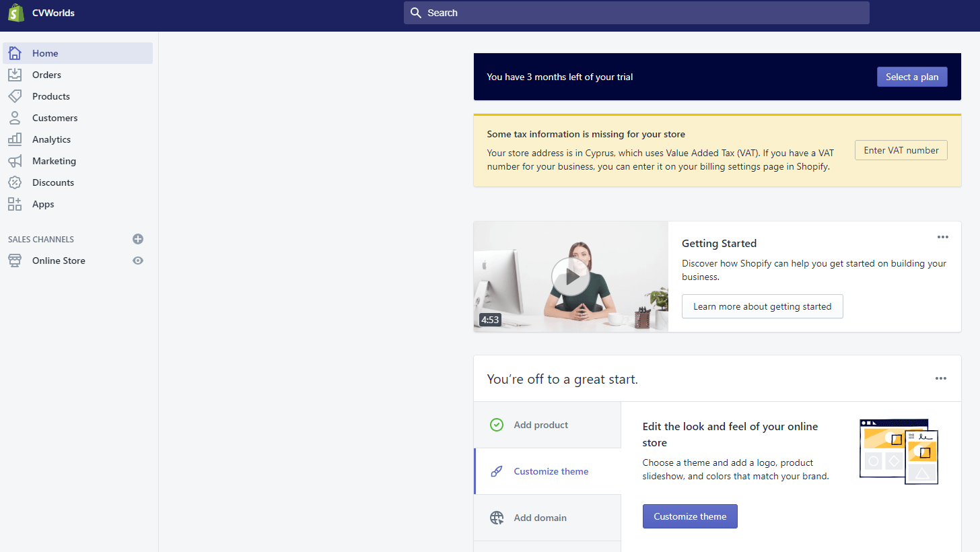View online store via eye icon
Viewport: 980px width, 552px height.
[x=138, y=261]
